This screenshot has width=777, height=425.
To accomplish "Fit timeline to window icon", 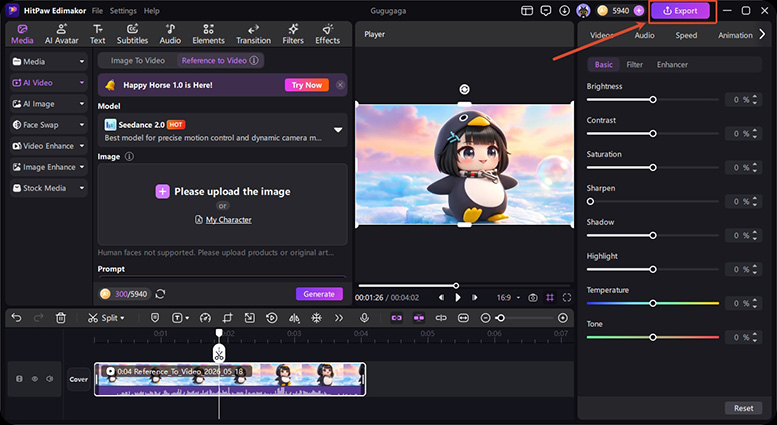I will click(x=463, y=318).
